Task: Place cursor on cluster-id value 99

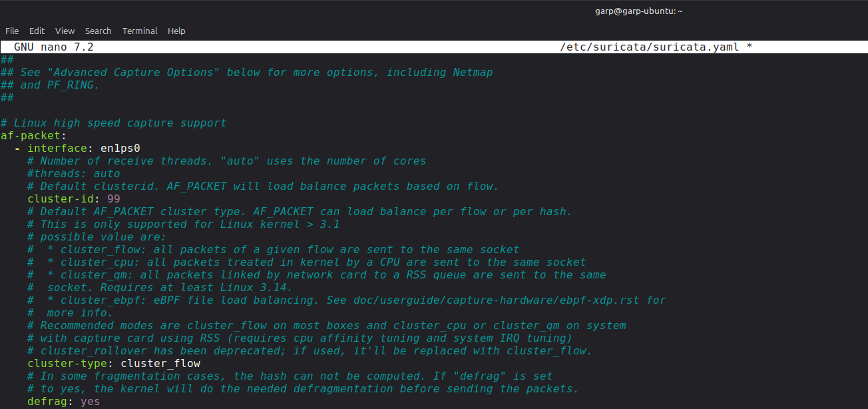Action: click(113, 199)
